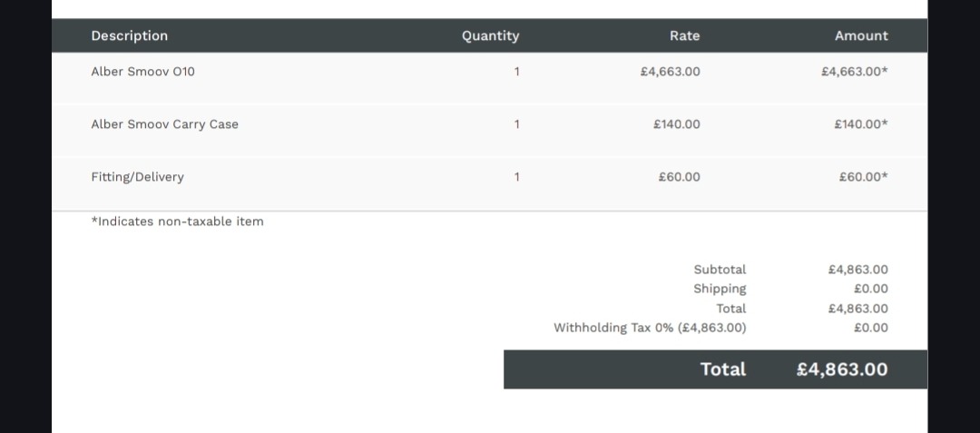Screen dimensions: 980x433
Task: Select the Alber Smoov O10 item name
Action: point(142,72)
